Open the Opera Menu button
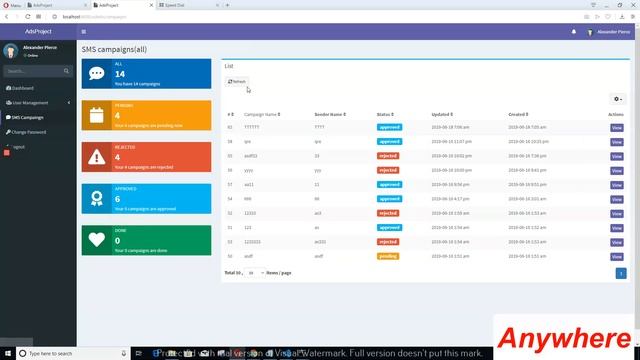Viewport: 640px width, 360px height. [x=12, y=5]
